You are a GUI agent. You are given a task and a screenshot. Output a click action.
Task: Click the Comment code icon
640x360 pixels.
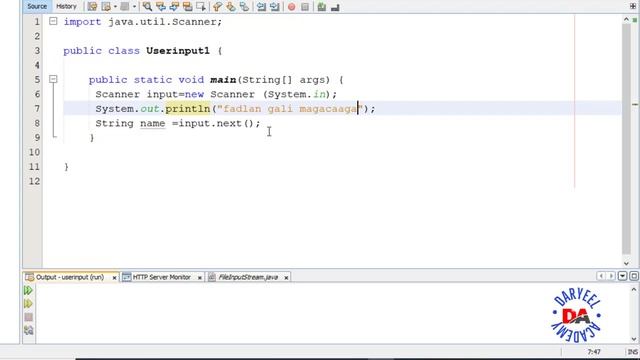322,7
